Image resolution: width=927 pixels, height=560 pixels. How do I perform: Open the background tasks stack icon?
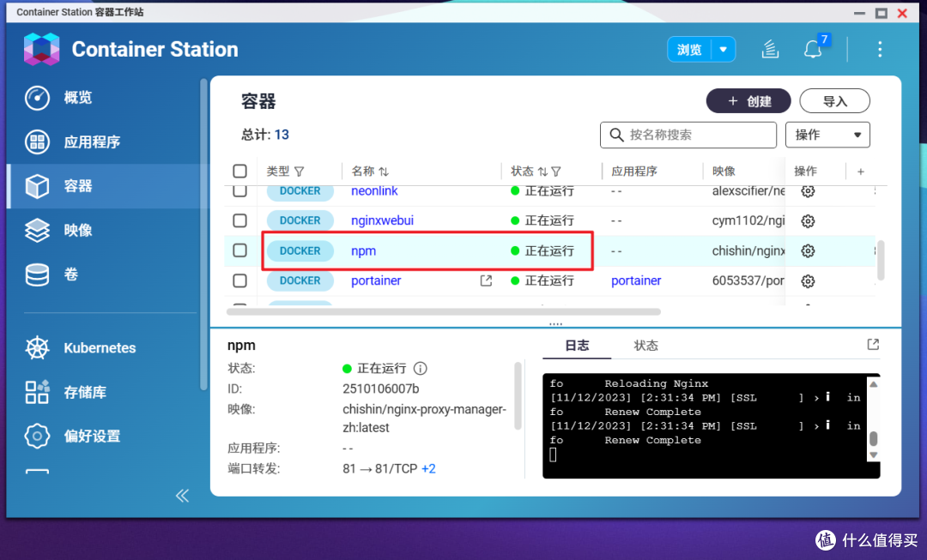(769, 49)
